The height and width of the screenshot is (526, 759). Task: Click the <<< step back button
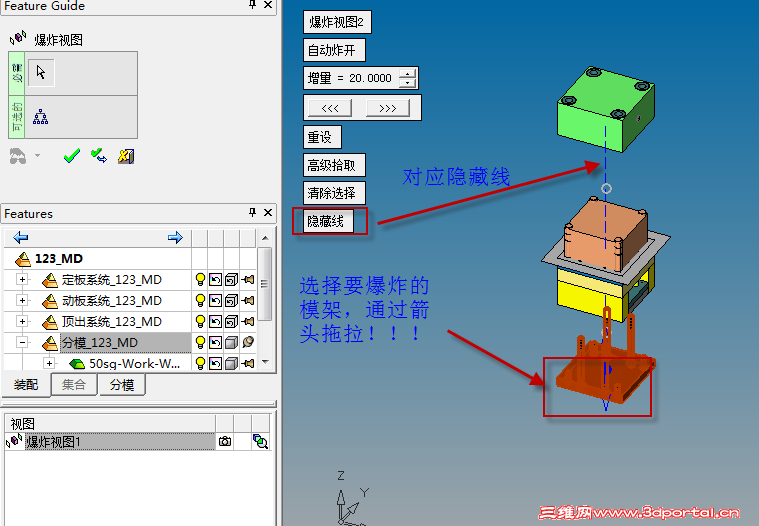pos(330,108)
